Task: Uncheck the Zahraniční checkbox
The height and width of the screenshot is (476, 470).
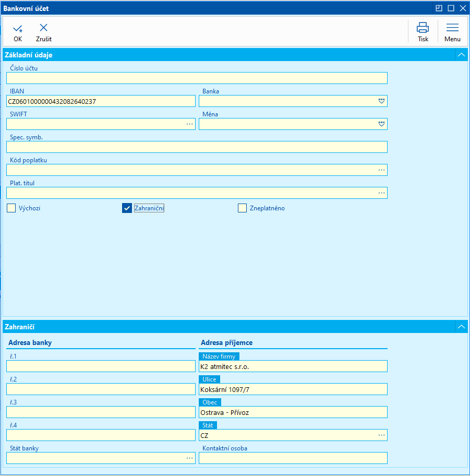Action: pos(127,208)
